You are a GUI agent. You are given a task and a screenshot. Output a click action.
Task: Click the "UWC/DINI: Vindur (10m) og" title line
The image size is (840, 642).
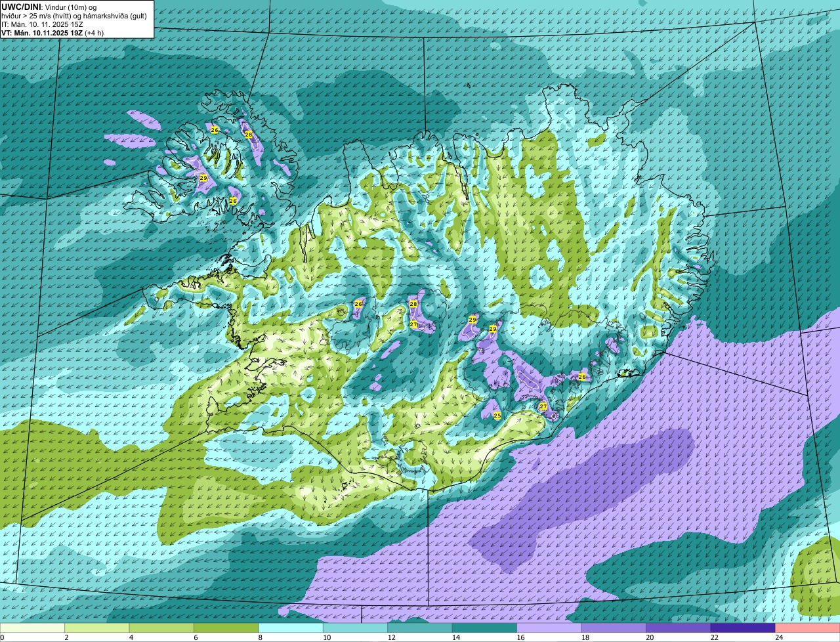(x=49, y=7)
